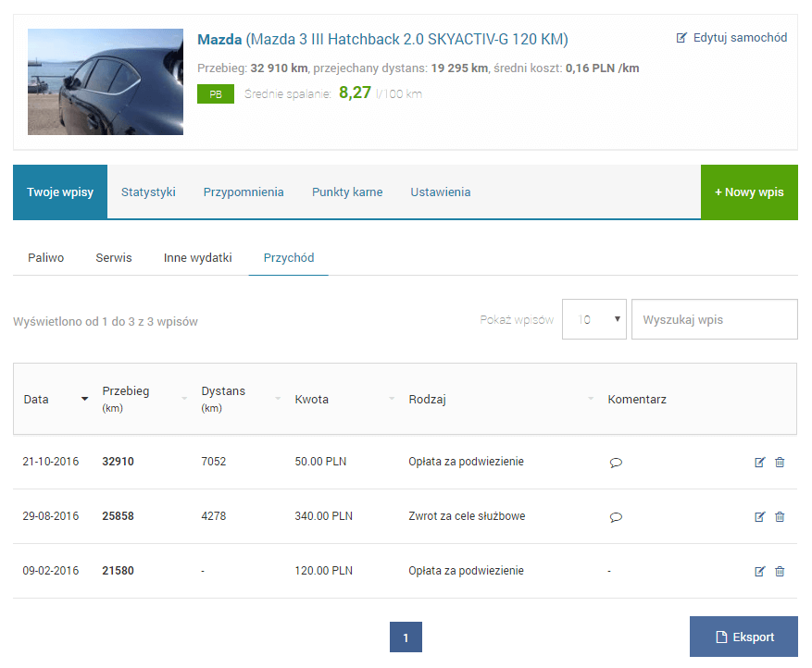This screenshot has width=812, height=668.
Task: Open the Pokaż wpisów count dropdown
Action: 594,319
